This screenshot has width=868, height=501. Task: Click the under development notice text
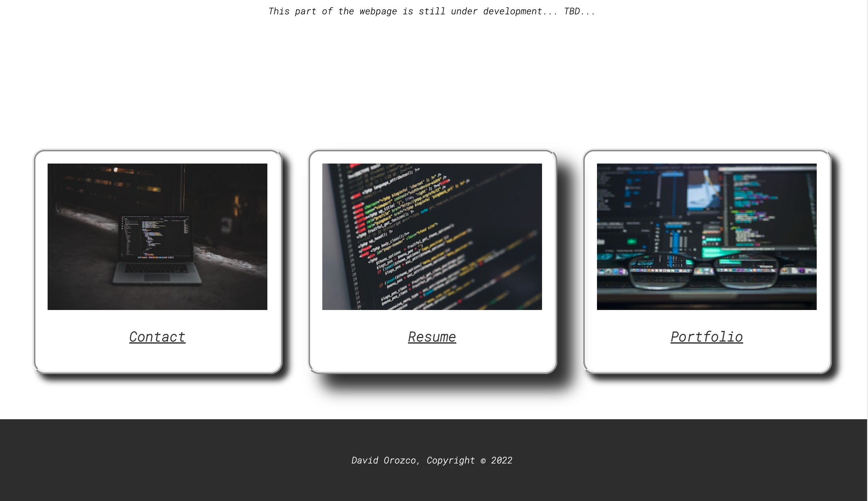(432, 11)
